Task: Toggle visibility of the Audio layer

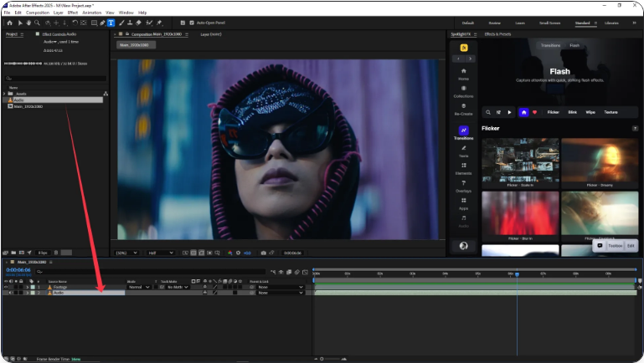Action: [x=9, y=293]
